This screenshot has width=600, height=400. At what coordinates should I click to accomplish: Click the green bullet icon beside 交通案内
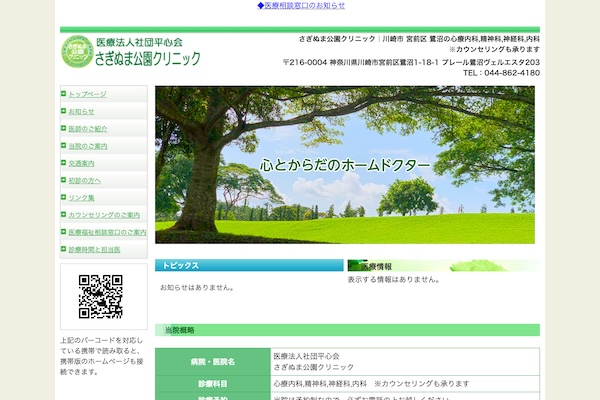coord(64,163)
